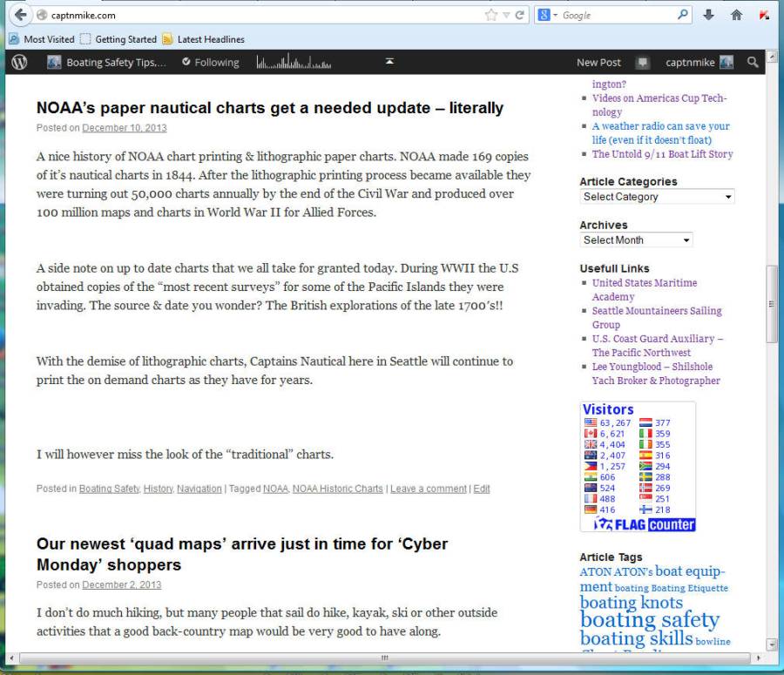Click the page vertical scrollbar thumb

[771, 303]
